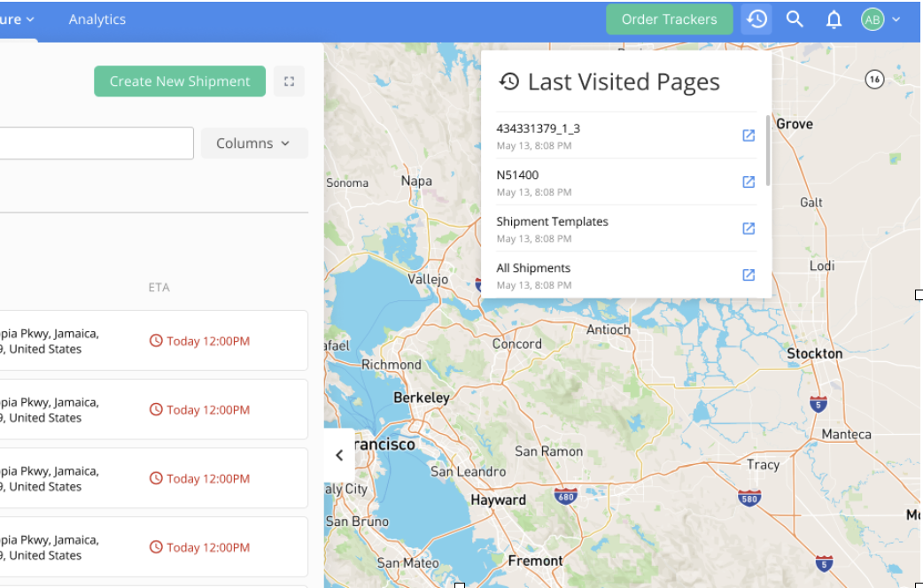Click the Fremont label on the map
923x588 pixels.
[535, 561]
